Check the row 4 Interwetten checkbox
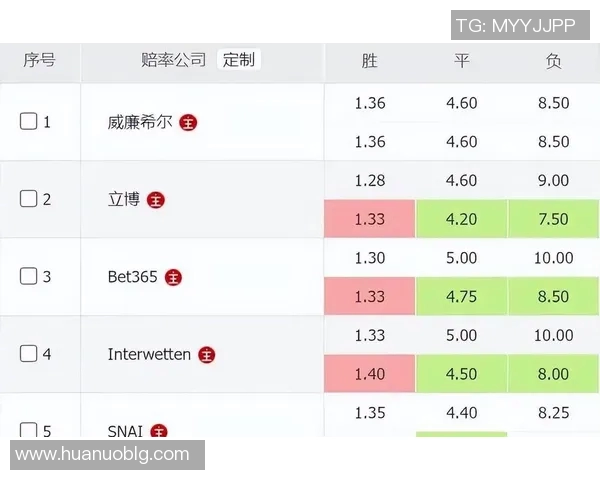Viewport: 600px width, 480px height. [29, 353]
